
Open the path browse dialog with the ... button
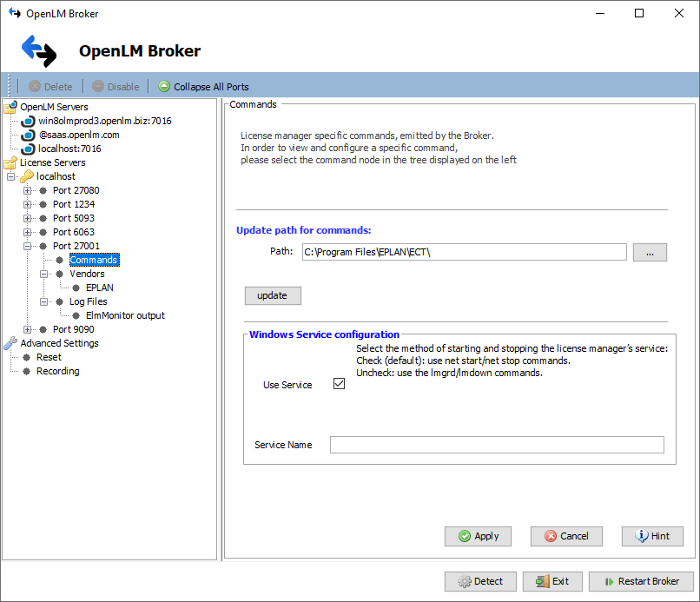[650, 252]
